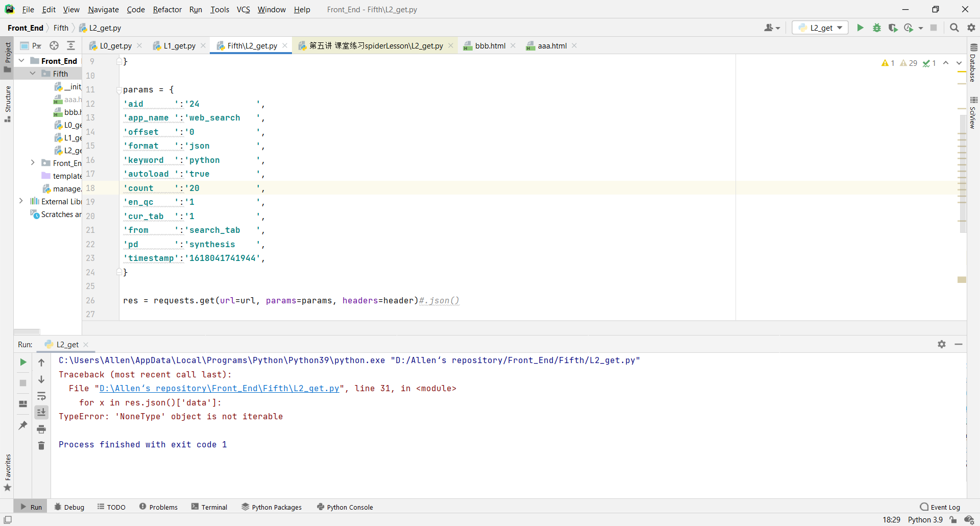Click the 29 warnings inspection indicator
980x526 pixels.
(908, 63)
